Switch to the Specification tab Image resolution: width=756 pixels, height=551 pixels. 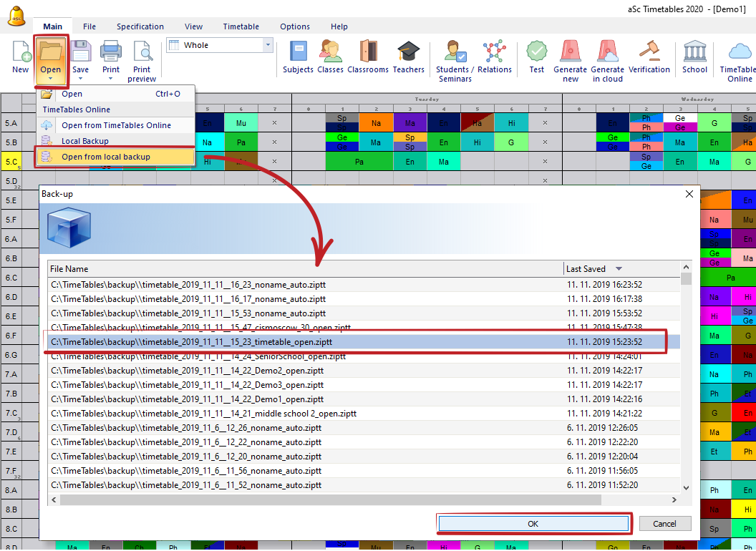(x=140, y=26)
